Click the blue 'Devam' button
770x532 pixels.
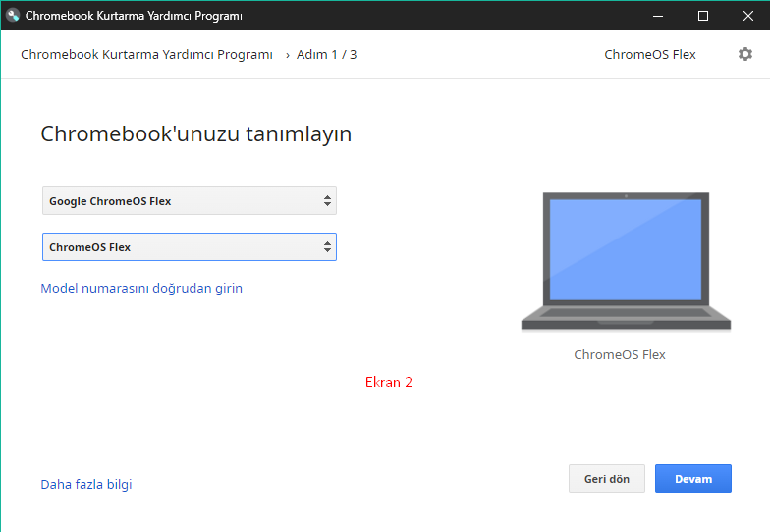coord(693,479)
